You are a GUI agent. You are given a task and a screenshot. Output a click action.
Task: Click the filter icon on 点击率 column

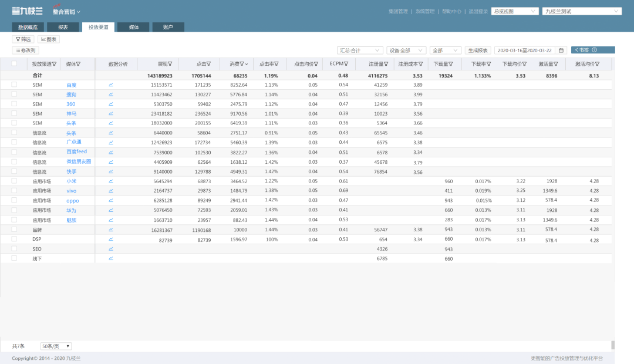(276, 64)
